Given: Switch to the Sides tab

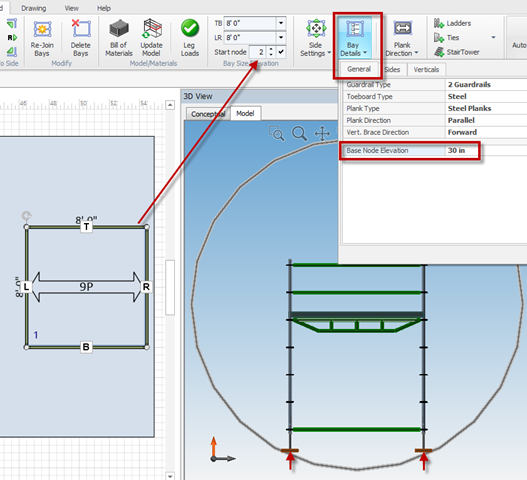Looking at the screenshot, I should click(x=392, y=70).
